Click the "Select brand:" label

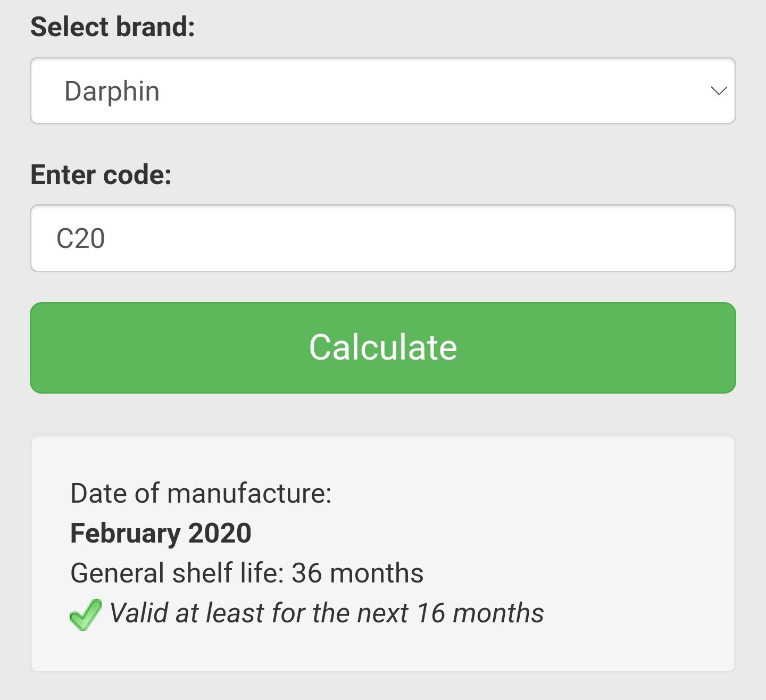[113, 27]
